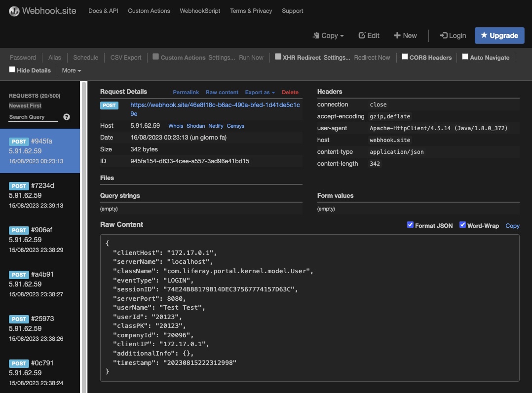This screenshot has height=393, width=532.
Task: Click the "timestamp" line in raw content
Action: click(175, 362)
